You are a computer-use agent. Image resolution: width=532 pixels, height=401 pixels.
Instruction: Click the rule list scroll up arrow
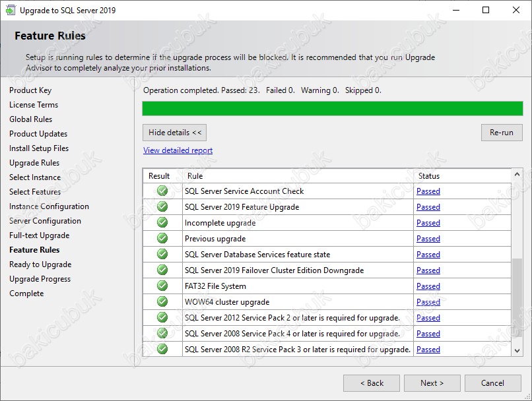(x=517, y=174)
